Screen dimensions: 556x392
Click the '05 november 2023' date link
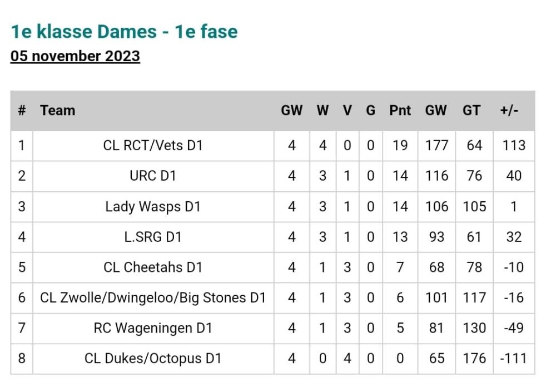click(x=75, y=56)
